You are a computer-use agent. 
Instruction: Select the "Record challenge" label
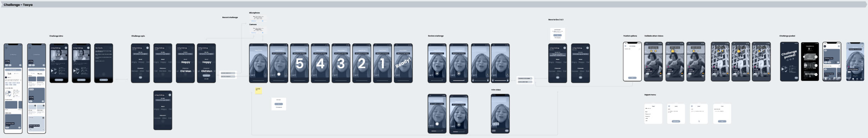(x=230, y=17)
